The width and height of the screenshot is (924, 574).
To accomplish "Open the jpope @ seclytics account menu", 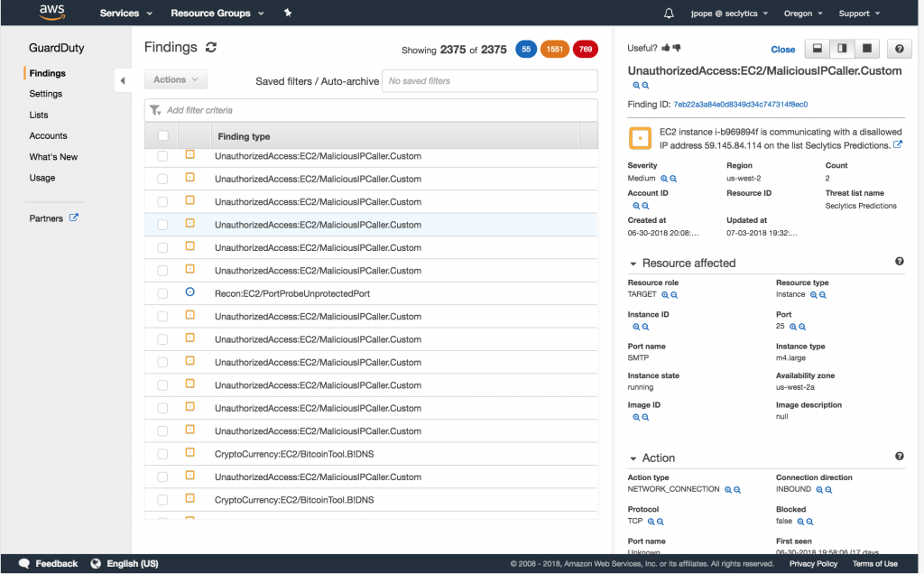I will [729, 13].
